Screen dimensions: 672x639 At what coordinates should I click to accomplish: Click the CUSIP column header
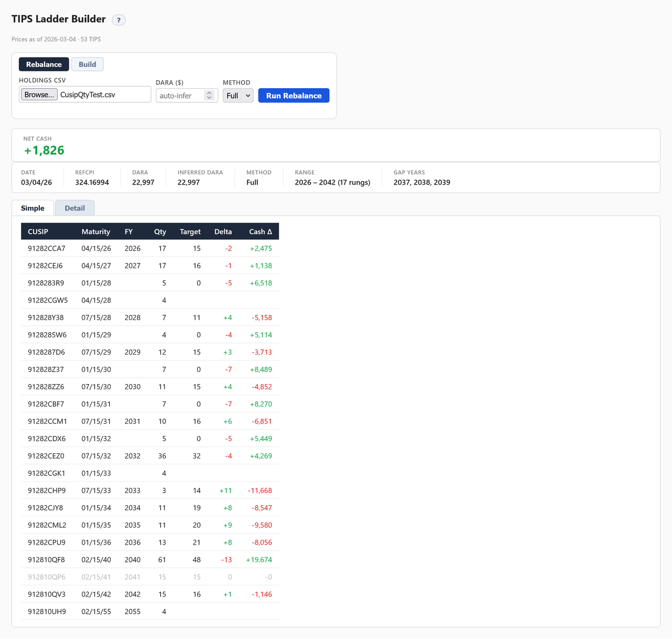pos(38,231)
